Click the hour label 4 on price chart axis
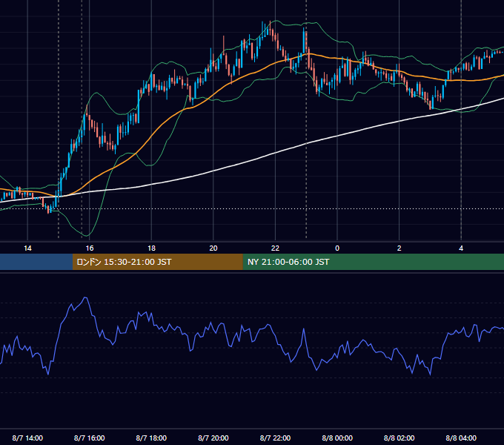 [461, 248]
